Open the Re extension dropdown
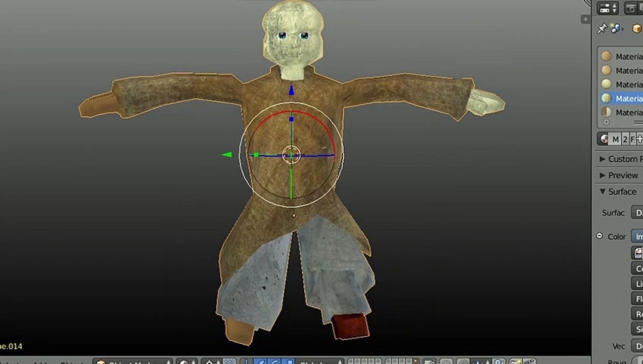 pyautogui.click(x=637, y=314)
